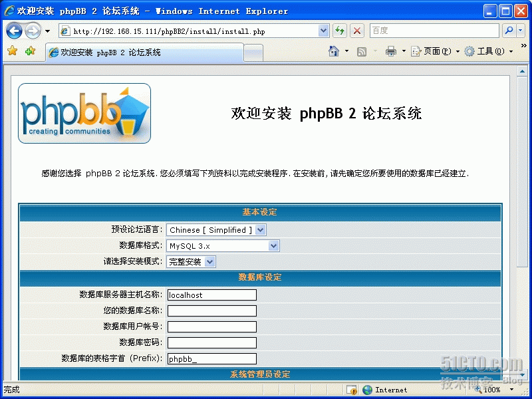Expand the address bar URL dropdown
This screenshot has width=532, height=399.
(x=324, y=31)
